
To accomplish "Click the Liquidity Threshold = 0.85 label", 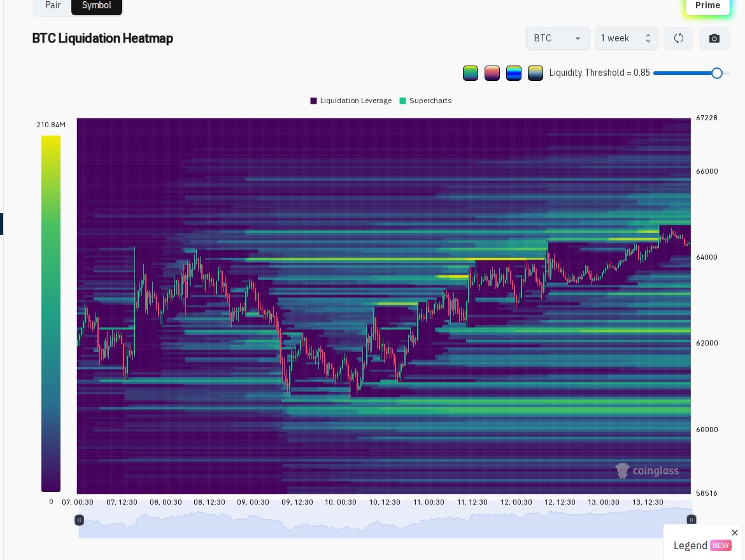I will point(599,73).
